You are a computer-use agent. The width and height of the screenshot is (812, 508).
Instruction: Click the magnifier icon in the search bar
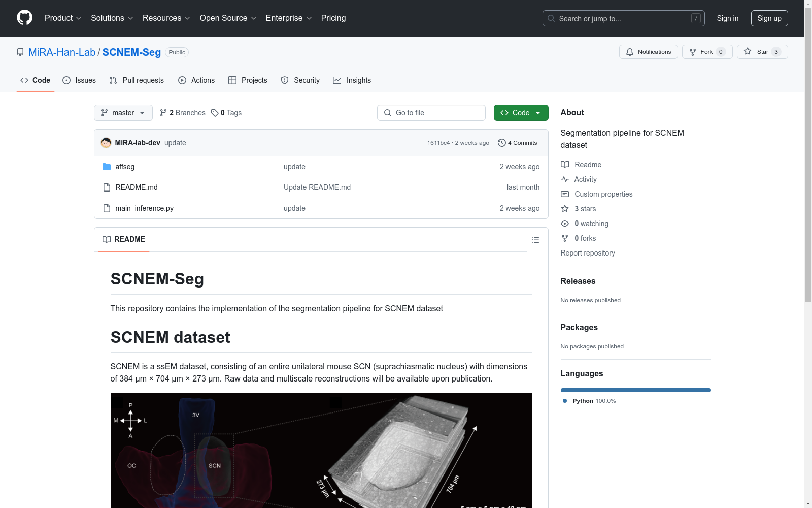coord(551,18)
